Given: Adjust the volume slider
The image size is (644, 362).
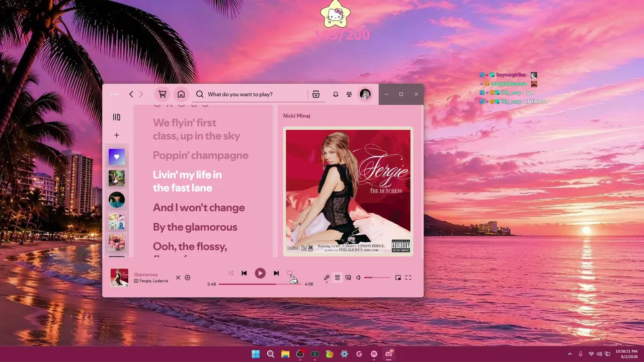Looking at the screenshot, I should tap(377, 278).
